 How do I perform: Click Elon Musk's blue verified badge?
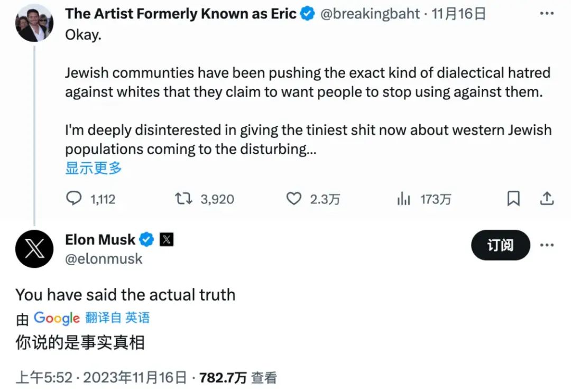(146, 240)
